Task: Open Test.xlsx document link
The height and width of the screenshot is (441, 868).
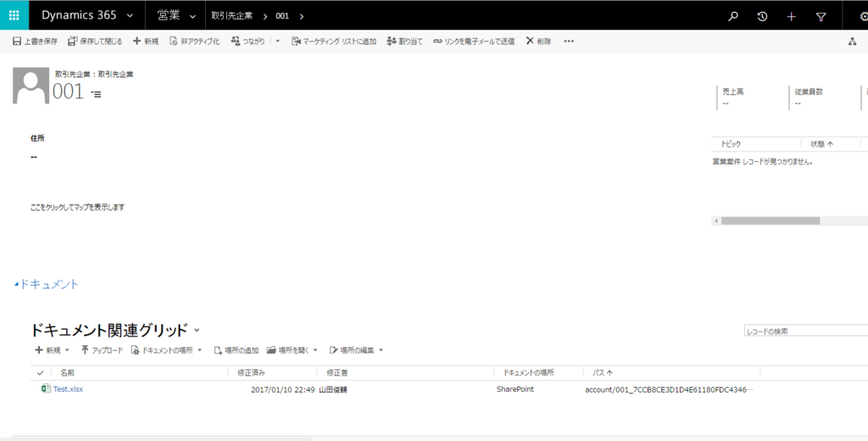Action: coord(68,389)
